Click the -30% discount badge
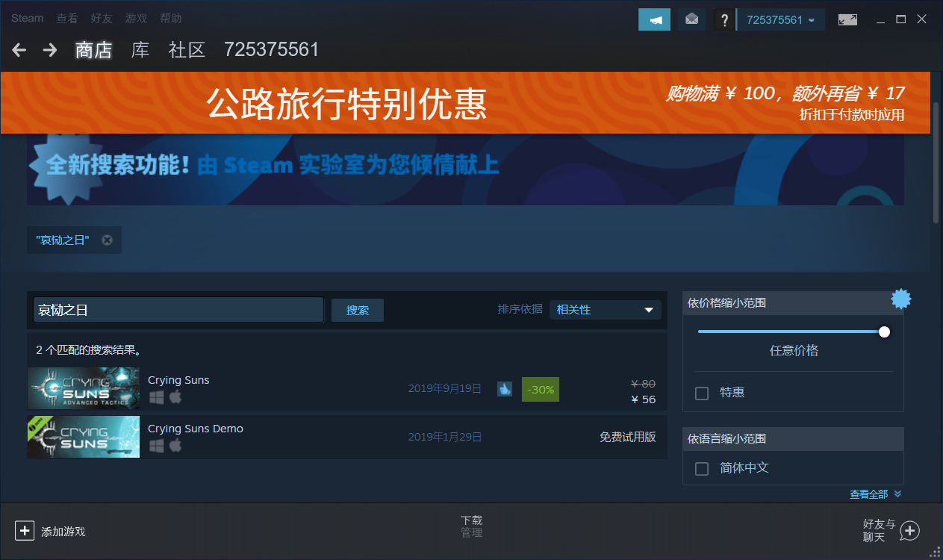943x560 pixels. coord(541,389)
